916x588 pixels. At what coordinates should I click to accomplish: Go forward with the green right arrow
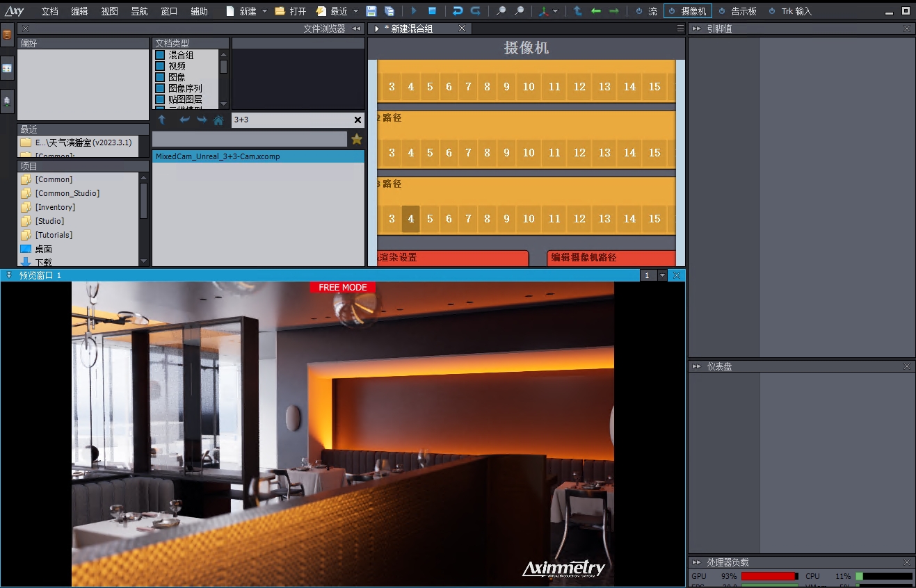pos(614,11)
